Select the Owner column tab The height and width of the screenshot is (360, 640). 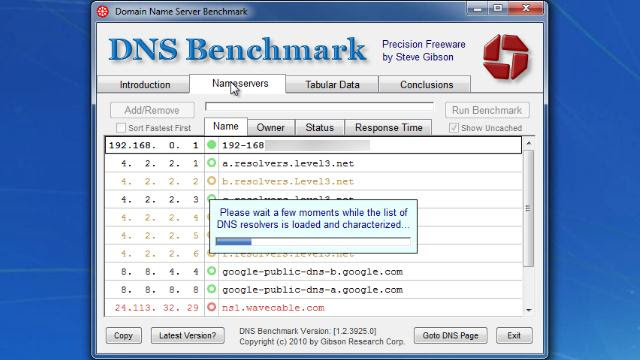270,128
